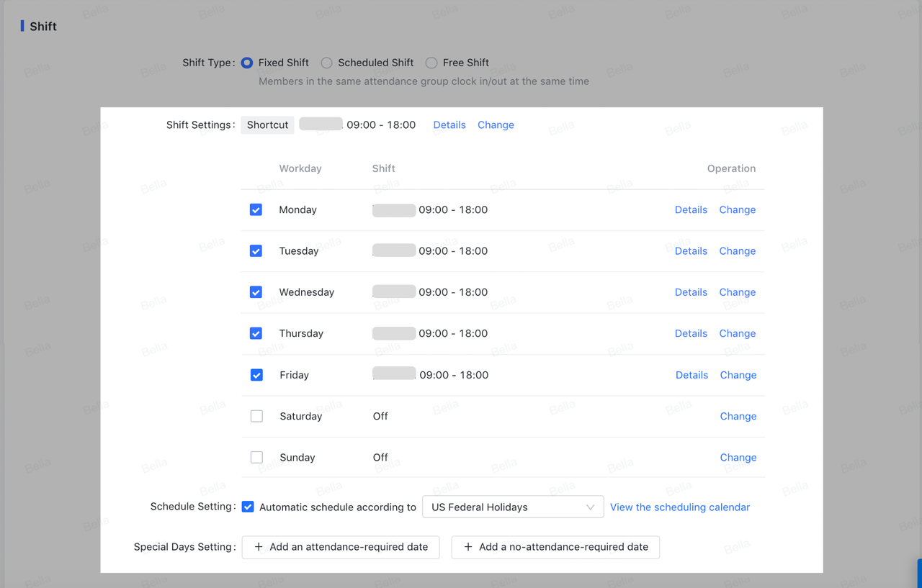Uncheck the Monday workday checkbox
Viewport: 922px width, 588px height.
coord(256,209)
